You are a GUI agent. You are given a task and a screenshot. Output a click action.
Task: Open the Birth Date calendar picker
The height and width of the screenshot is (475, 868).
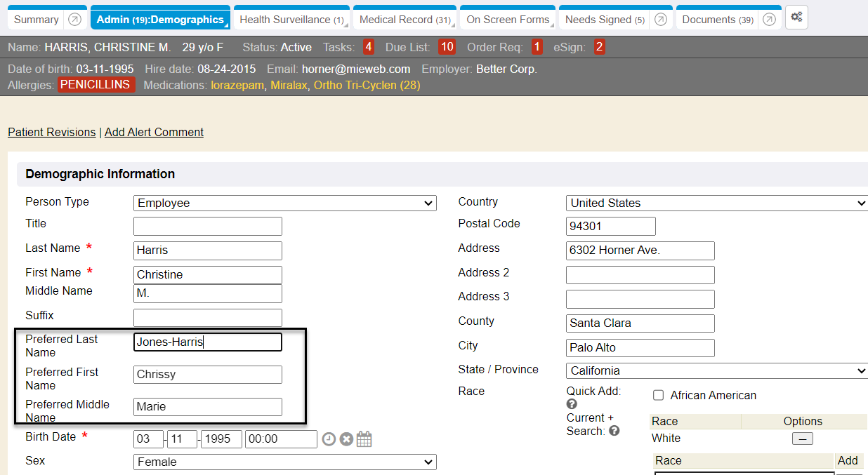coord(364,439)
